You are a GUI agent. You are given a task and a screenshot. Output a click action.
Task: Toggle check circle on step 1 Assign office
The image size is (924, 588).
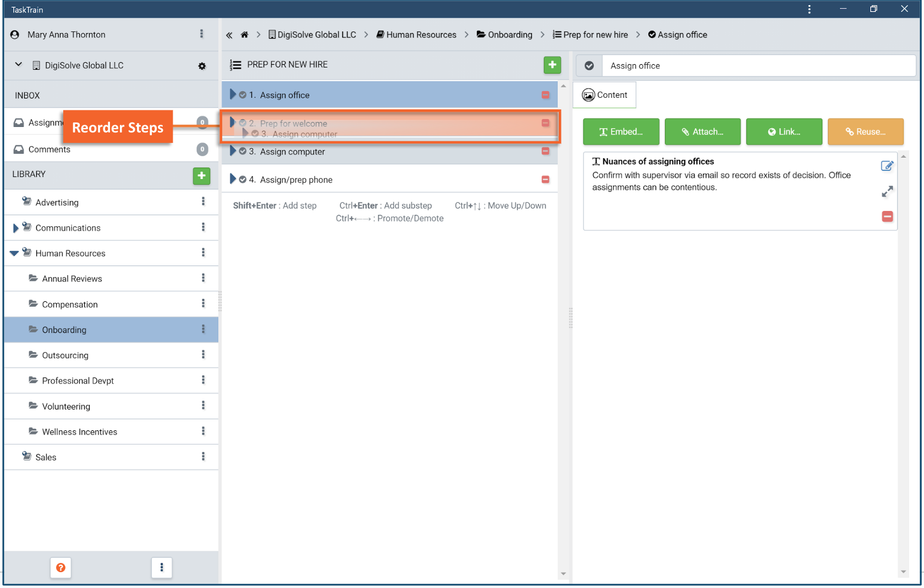[x=243, y=95]
